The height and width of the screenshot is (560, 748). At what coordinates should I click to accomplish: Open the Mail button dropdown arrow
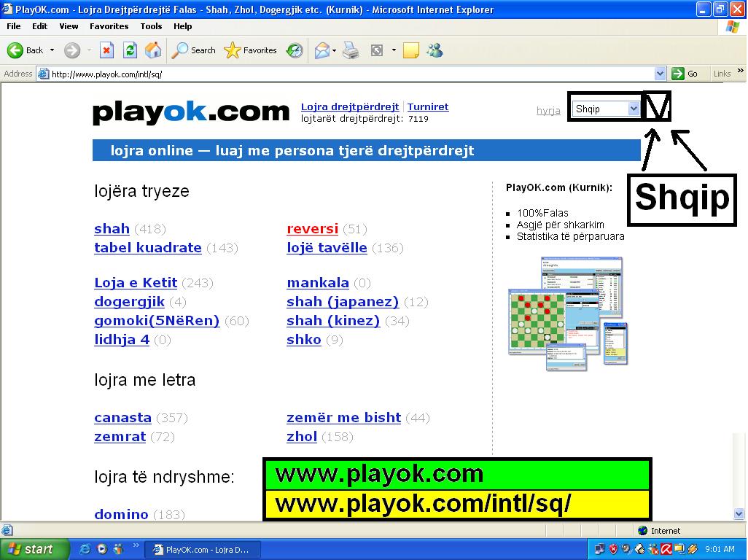click(x=334, y=50)
